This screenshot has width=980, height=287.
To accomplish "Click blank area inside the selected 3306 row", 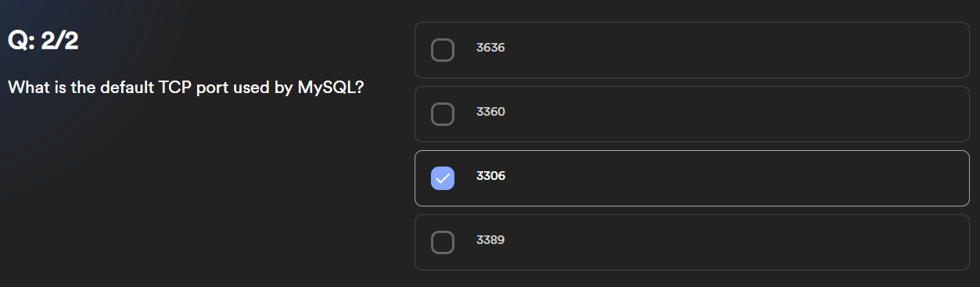I will [735, 178].
